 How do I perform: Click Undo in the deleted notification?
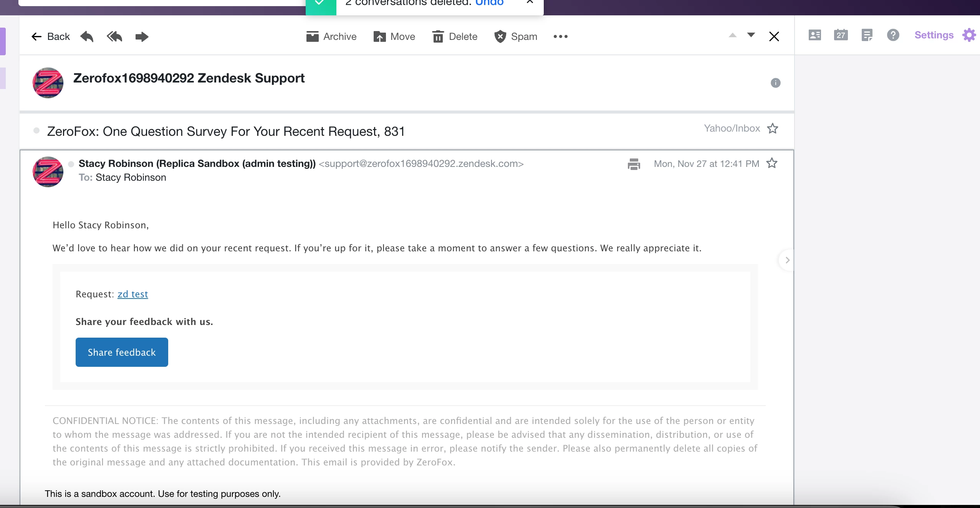(x=489, y=3)
